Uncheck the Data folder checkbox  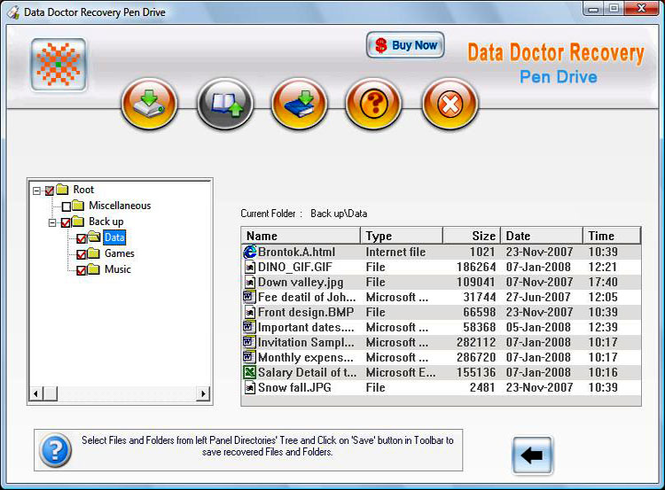81,239
